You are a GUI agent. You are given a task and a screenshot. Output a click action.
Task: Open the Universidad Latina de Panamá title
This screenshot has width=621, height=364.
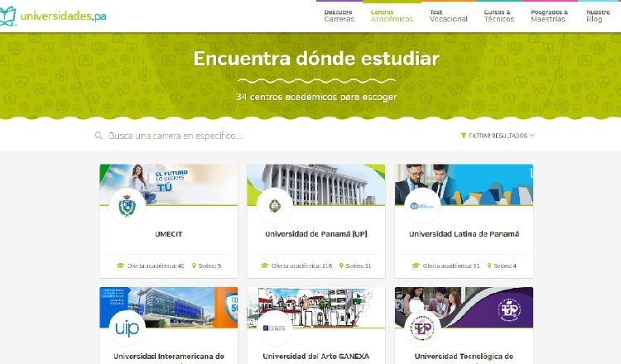464,234
